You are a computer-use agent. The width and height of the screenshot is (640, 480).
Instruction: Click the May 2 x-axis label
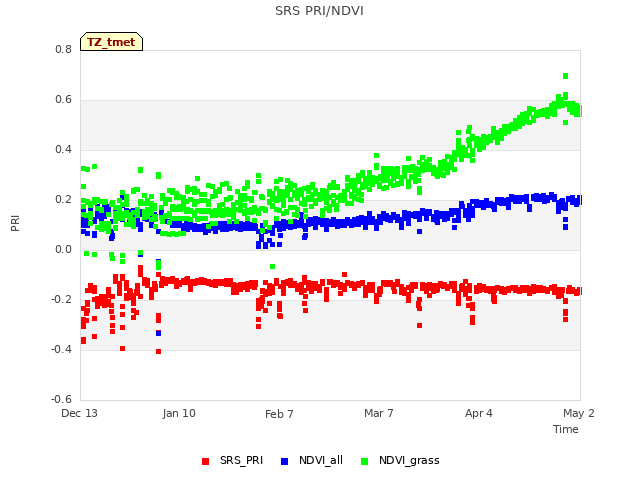(x=579, y=413)
